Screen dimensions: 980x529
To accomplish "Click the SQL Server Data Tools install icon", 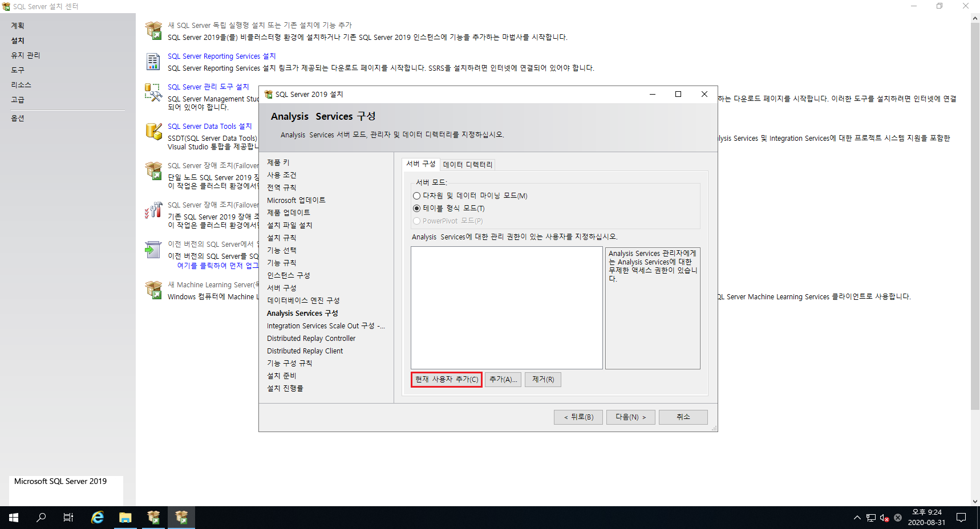I will coord(153,132).
